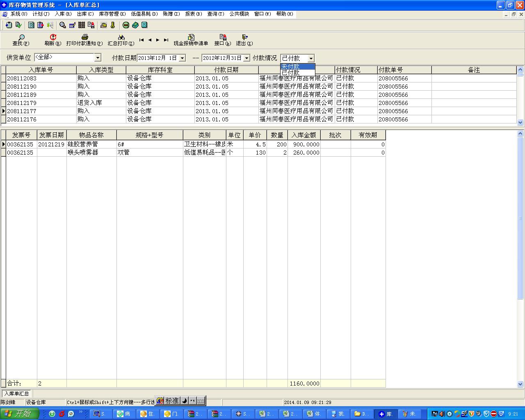Click the 接口 interface icon
The height and width of the screenshot is (420, 525).
pyautogui.click(x=222, y=37)
